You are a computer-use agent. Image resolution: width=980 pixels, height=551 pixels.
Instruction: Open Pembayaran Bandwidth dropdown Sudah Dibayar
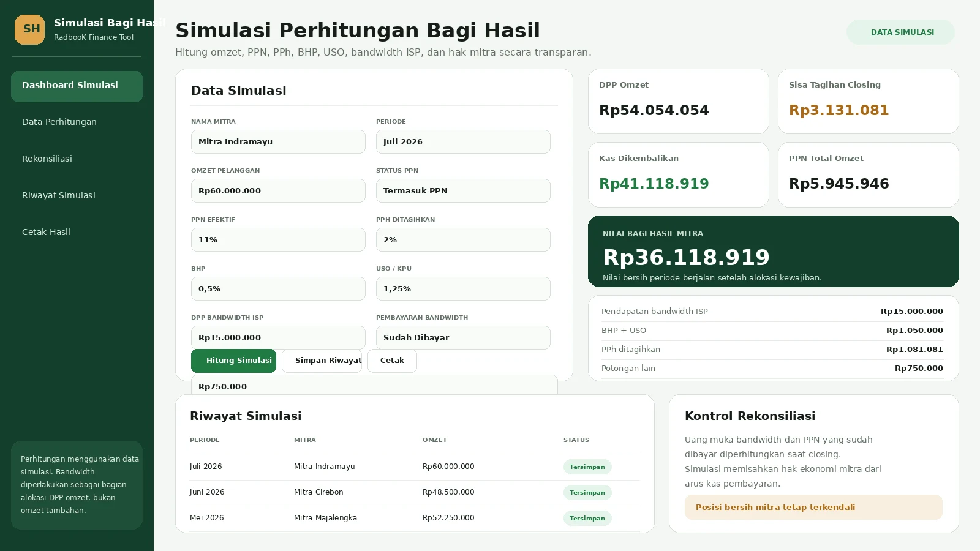point(463,337)
